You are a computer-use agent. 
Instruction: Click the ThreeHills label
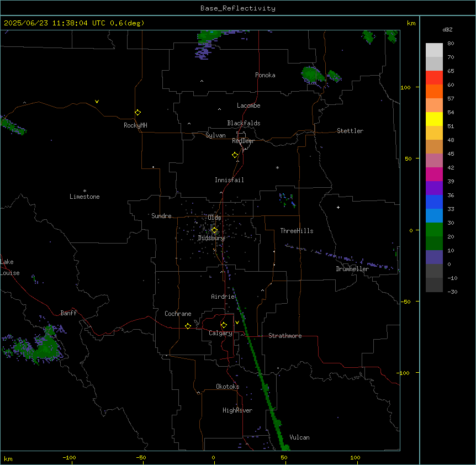pyautogui.click(x=297, y=231)
